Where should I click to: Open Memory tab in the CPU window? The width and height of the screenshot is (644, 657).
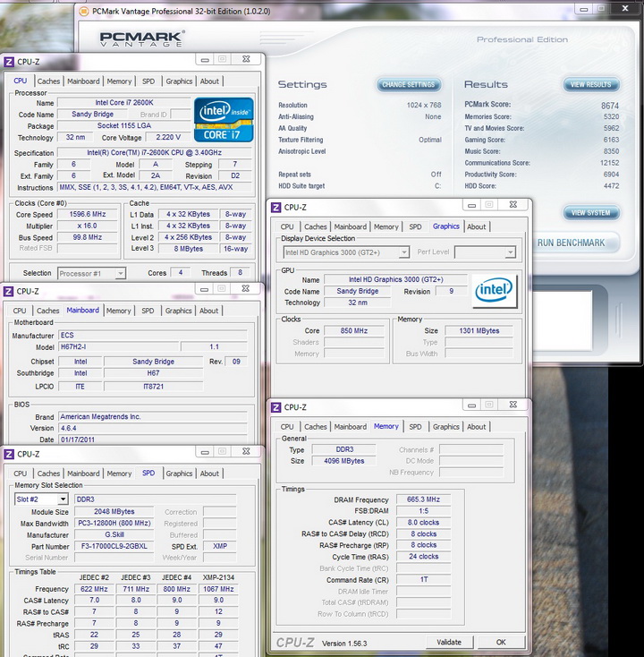tap(119, 81)
